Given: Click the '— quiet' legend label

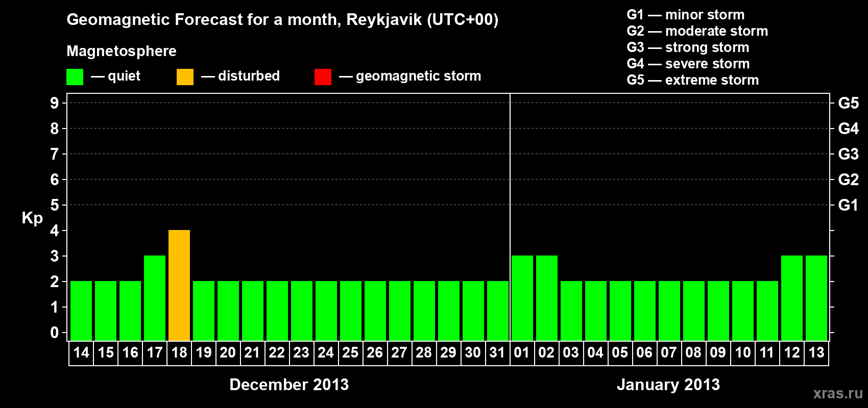Looking at the screenshot, I should (115, 76).
